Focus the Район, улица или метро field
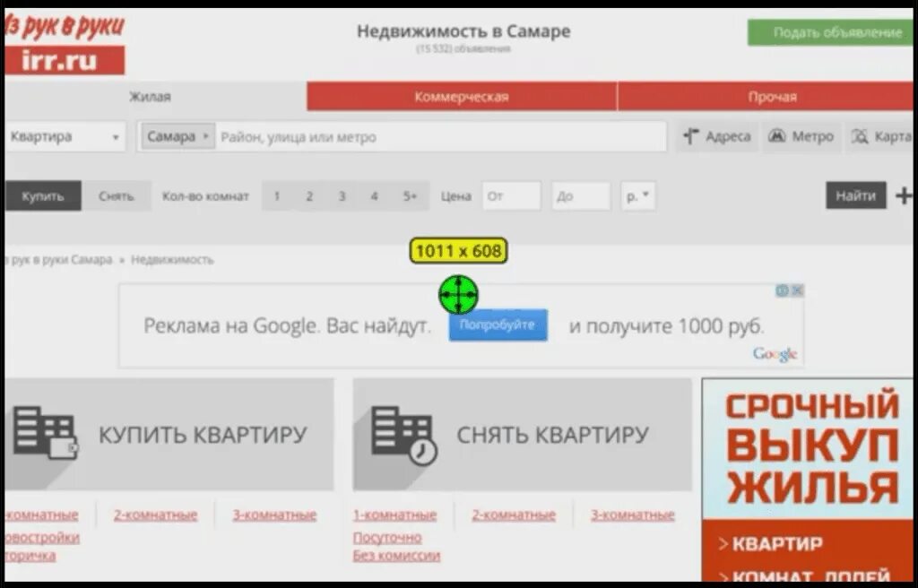918x588 pixels. tap(440, 137)
